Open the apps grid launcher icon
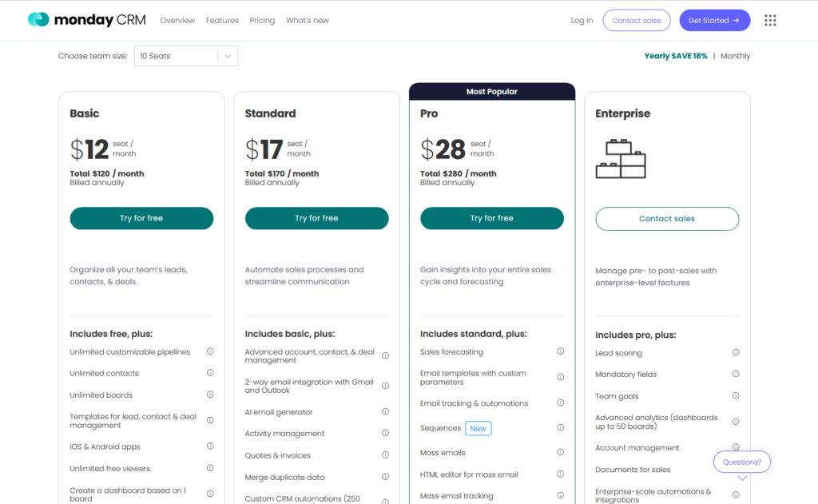The width and height of the screenshot is (818, 504). coord(770,20)
